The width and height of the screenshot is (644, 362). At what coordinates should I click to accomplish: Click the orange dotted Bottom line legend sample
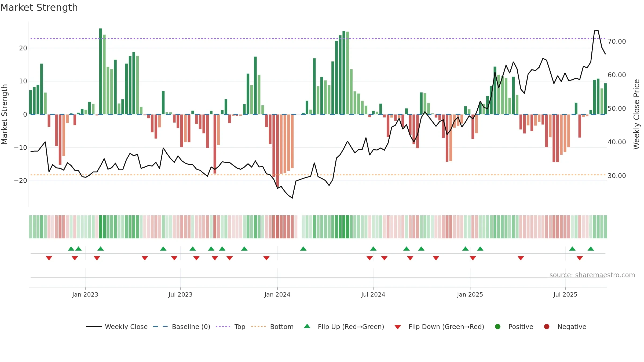pos(258,327)
